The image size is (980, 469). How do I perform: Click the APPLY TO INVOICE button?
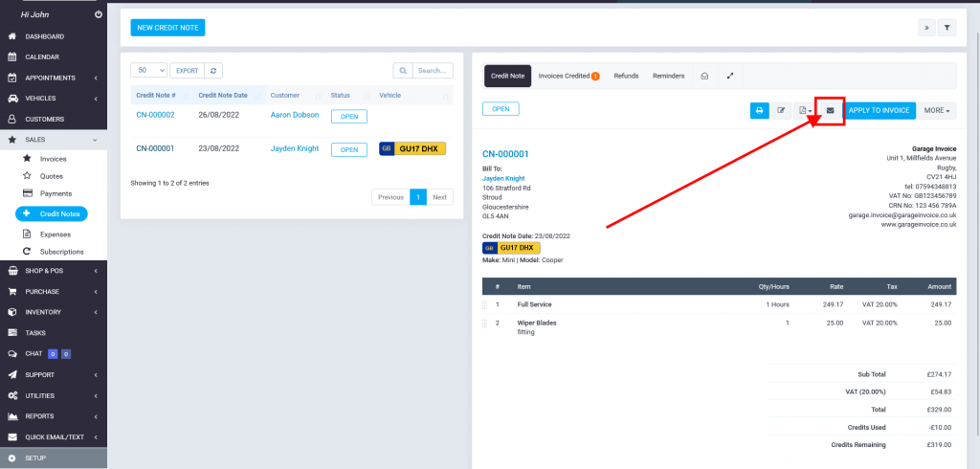879,110
